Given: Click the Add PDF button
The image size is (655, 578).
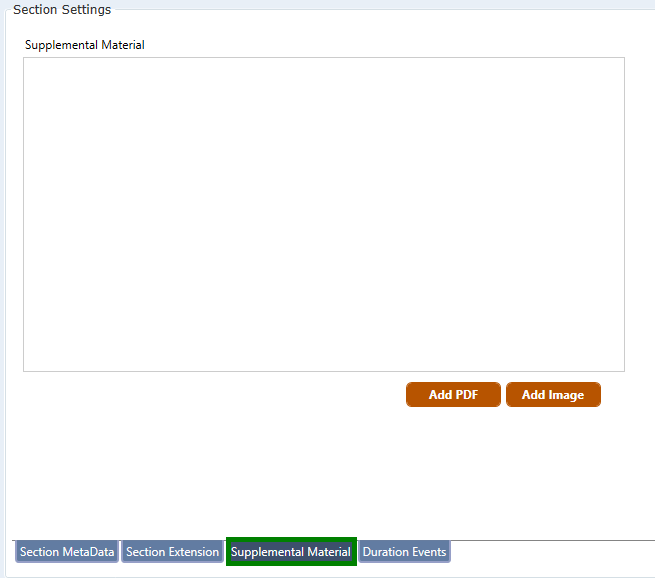Looking at the screenshot, I should point(453,395).
